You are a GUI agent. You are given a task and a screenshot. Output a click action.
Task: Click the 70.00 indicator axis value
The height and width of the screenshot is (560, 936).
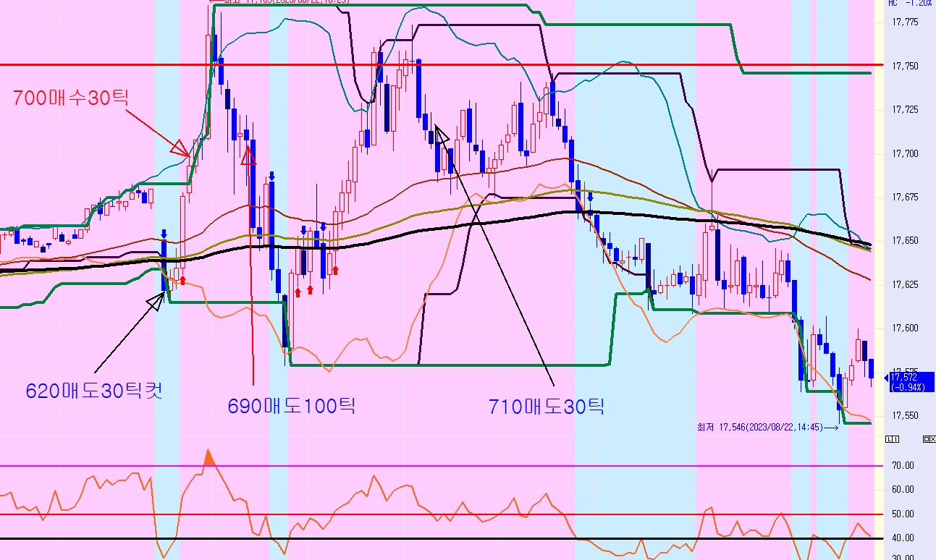(x=903, y=465)
